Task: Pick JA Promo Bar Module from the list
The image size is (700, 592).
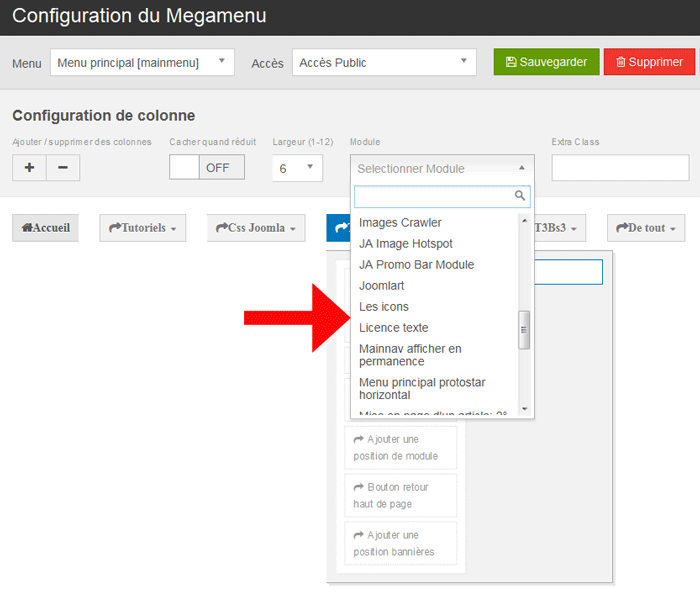Action: (x=416, y=264)
